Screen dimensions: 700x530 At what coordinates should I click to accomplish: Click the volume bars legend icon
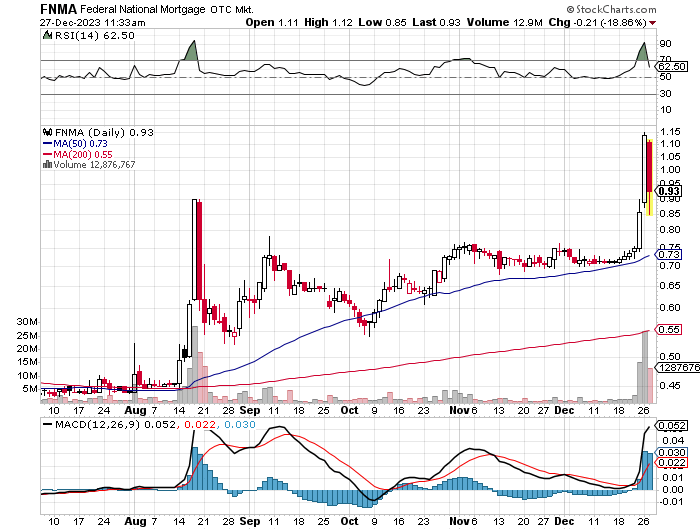(x=47, y=164)
